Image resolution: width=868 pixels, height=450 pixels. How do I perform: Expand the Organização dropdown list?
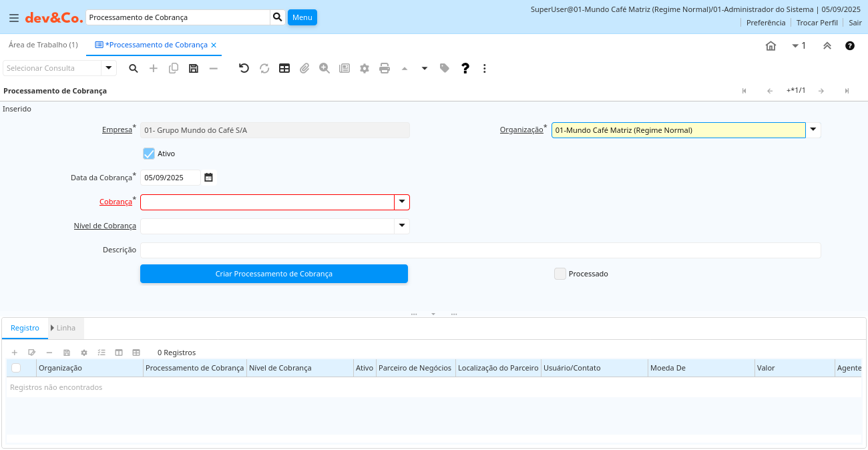pyautogui.click(x=813, y=130)
